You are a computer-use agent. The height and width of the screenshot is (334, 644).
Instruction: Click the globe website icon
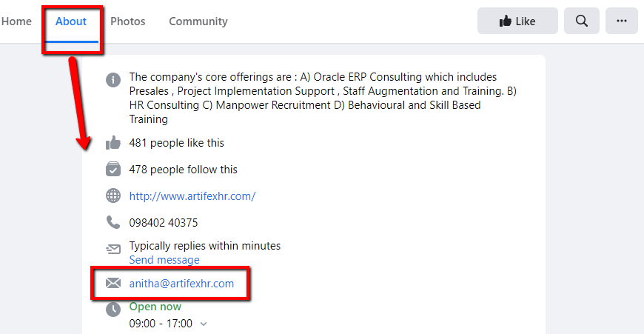point(113,196)
